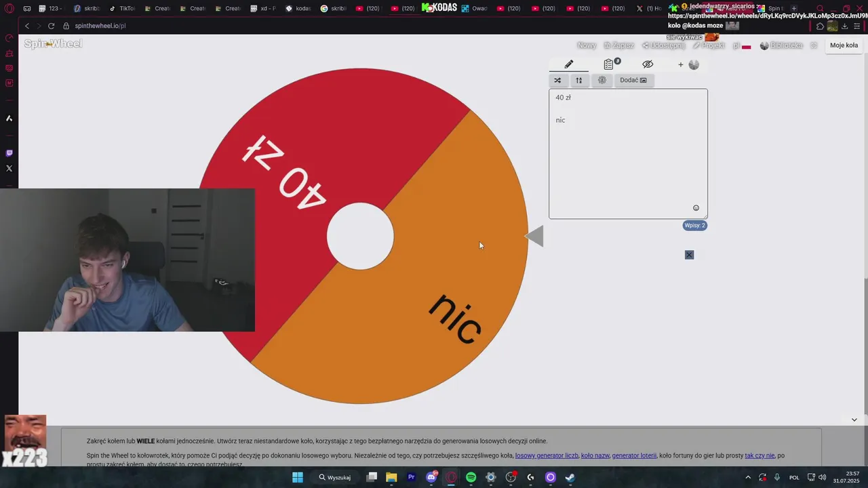Click the spinthewheel.io address bar
Viewport: 868px width, 488px height.
point(100,26)
